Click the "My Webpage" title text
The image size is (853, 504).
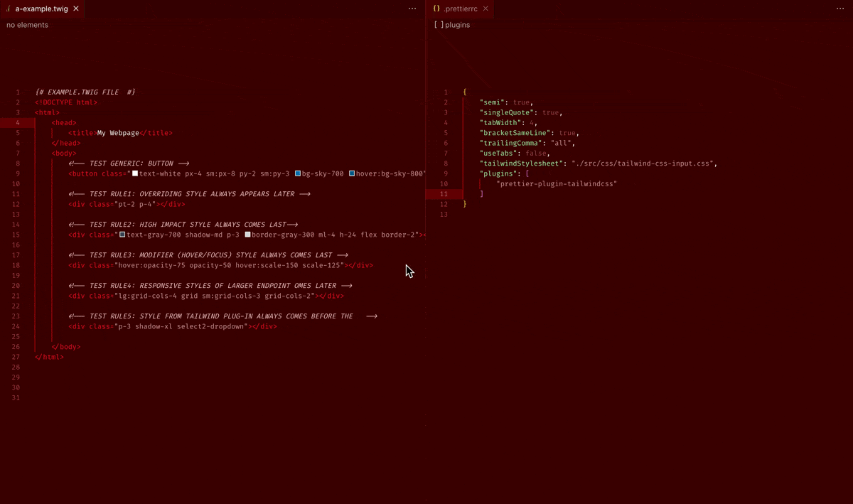click(118, 133)
